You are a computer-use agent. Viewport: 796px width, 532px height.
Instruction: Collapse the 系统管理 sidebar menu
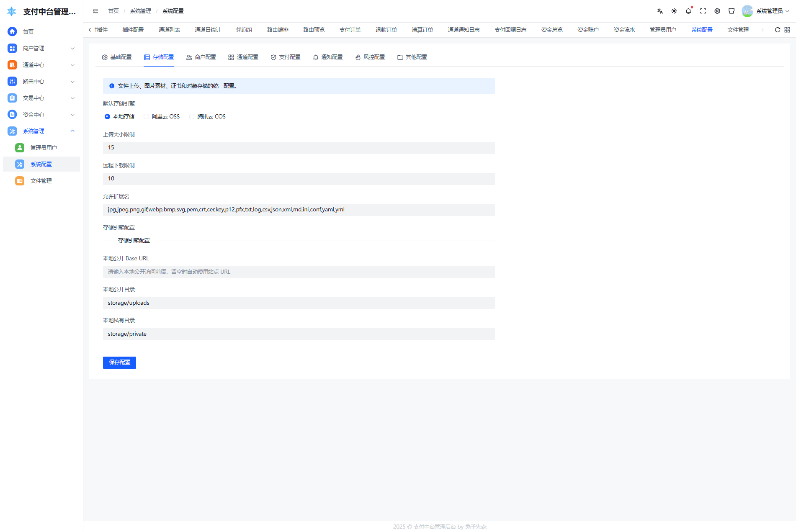click(x=41, y=131)
